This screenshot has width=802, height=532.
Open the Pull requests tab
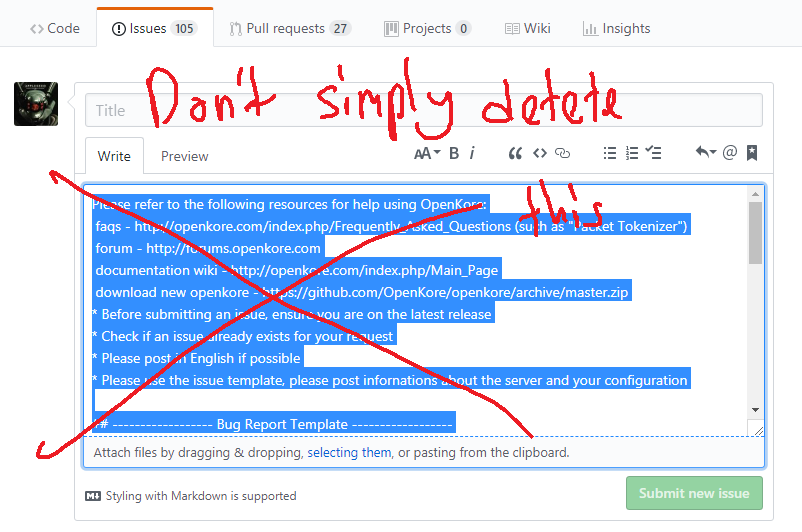pos(289,29)
